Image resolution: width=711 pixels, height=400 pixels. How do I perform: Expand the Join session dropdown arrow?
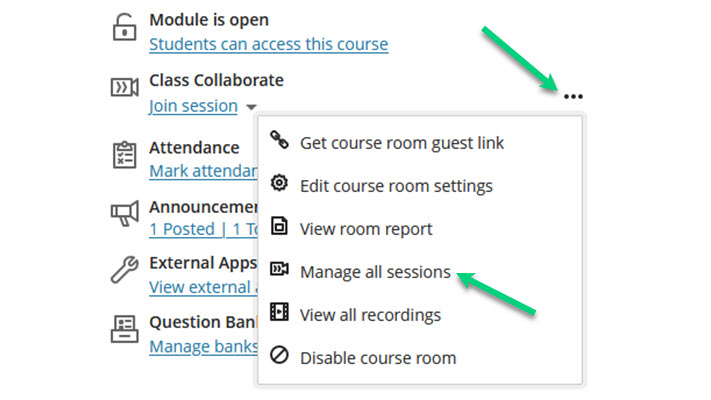251,107
